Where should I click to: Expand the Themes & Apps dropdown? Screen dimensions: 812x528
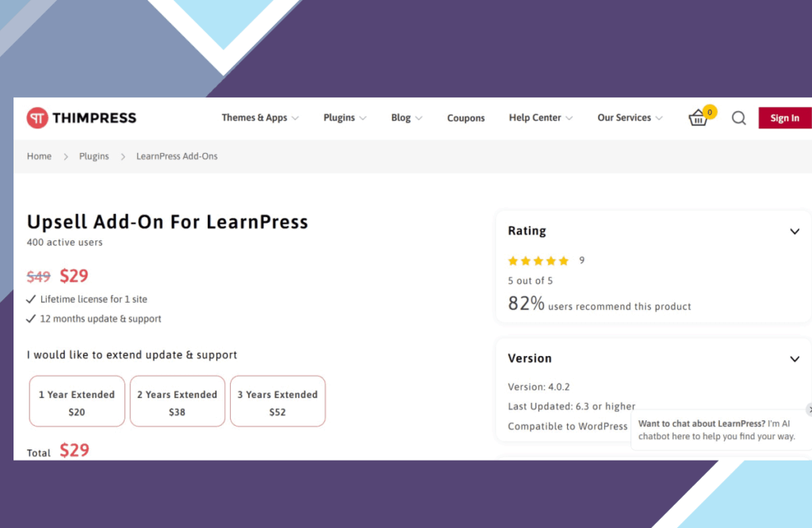[260, 118]
